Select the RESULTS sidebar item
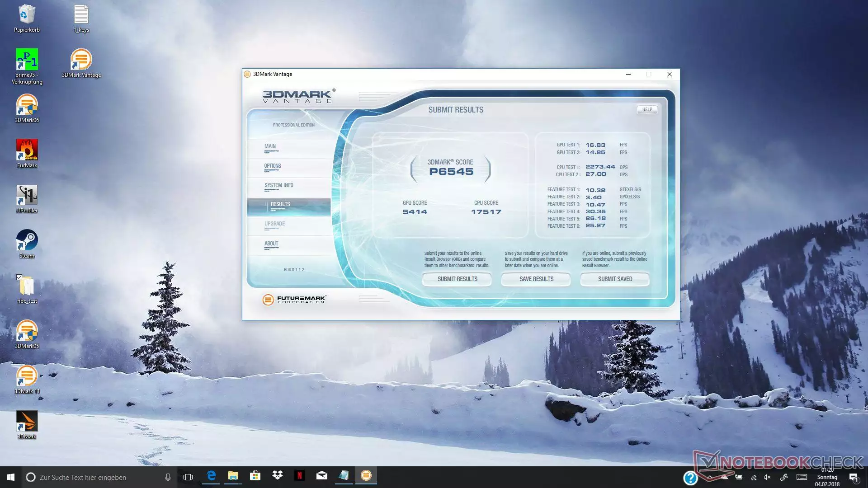 pyautogui.click(x=288, y=206)
